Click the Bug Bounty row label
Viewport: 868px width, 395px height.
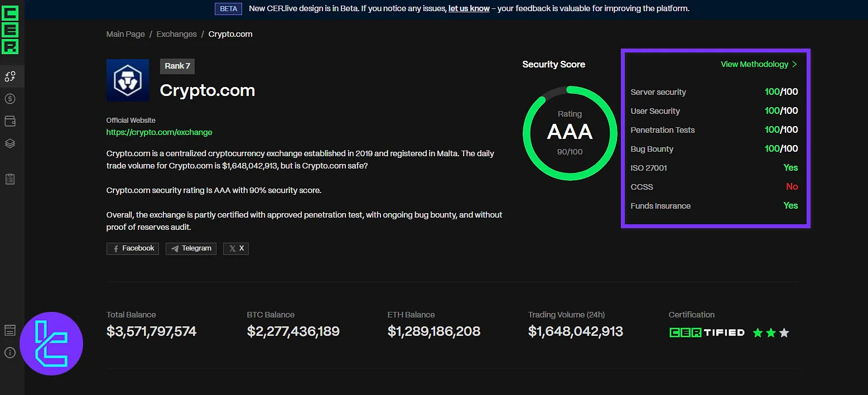click(652, 149)
